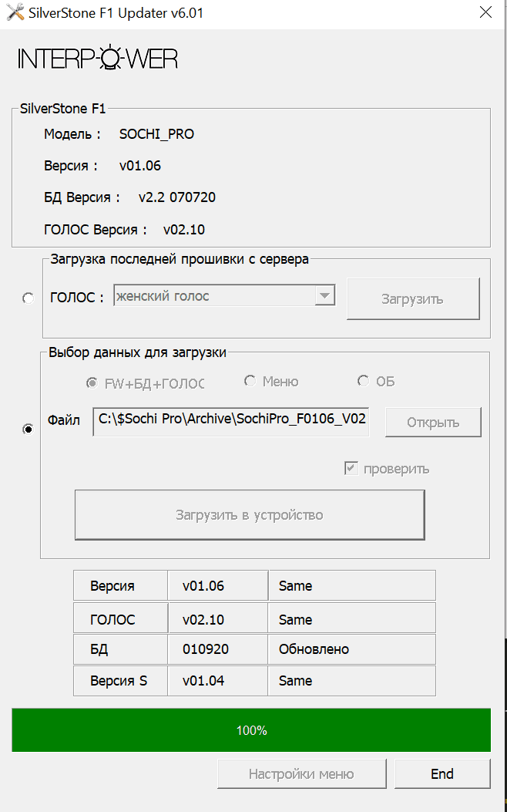This screenshot has height=812, width=507.
Task: Click Загрузить в устройство button
Action: [x=250, y=515]
